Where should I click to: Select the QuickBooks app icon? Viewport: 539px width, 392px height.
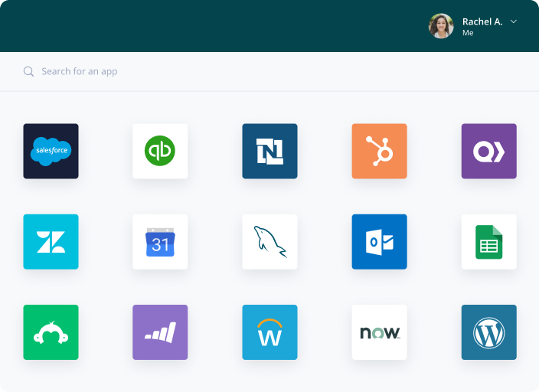pyautogui.click(x=160, y=151)
